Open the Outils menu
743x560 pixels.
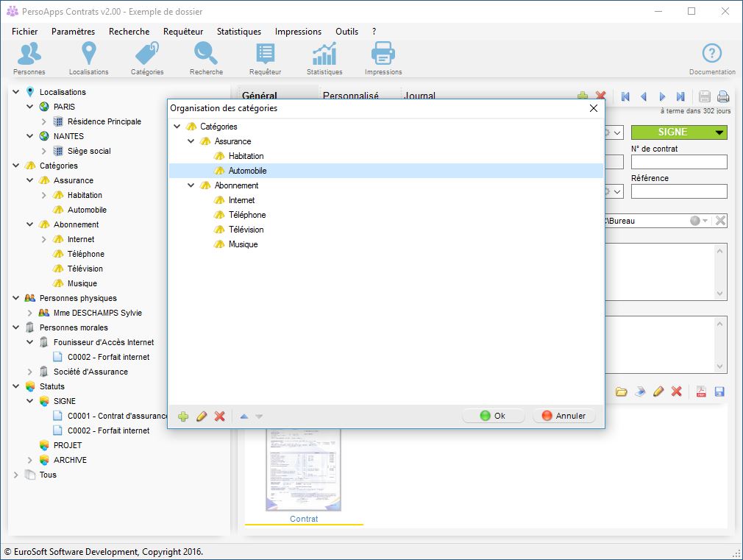pos(346,32)
